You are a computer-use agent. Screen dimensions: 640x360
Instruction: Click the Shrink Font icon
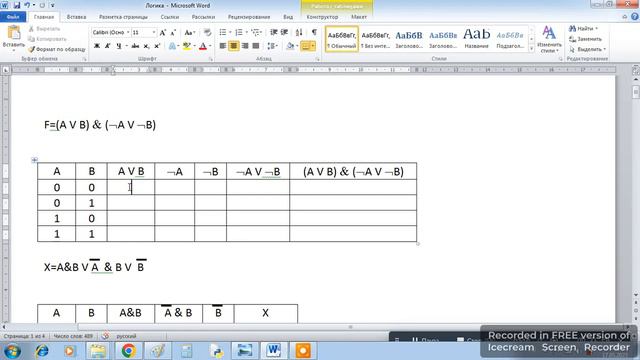click(173, 33)
